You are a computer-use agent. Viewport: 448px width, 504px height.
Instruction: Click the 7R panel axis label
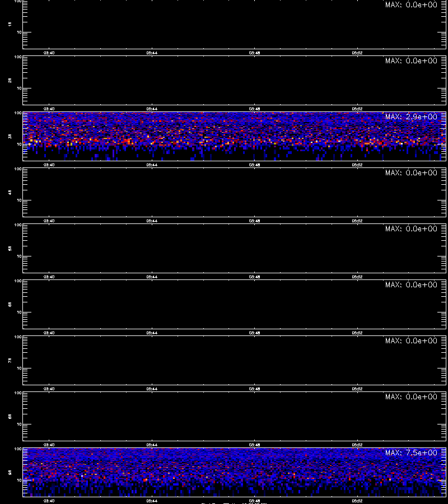coord(10,360)
